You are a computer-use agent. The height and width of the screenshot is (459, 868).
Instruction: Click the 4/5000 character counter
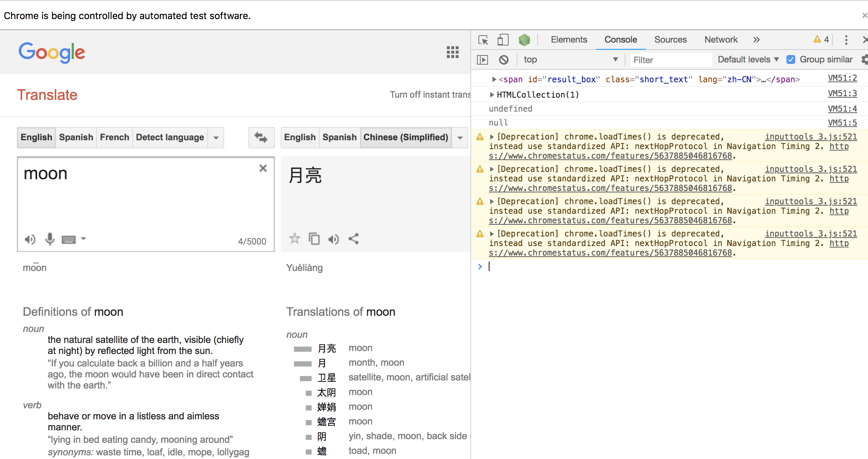tap(252, 241)
